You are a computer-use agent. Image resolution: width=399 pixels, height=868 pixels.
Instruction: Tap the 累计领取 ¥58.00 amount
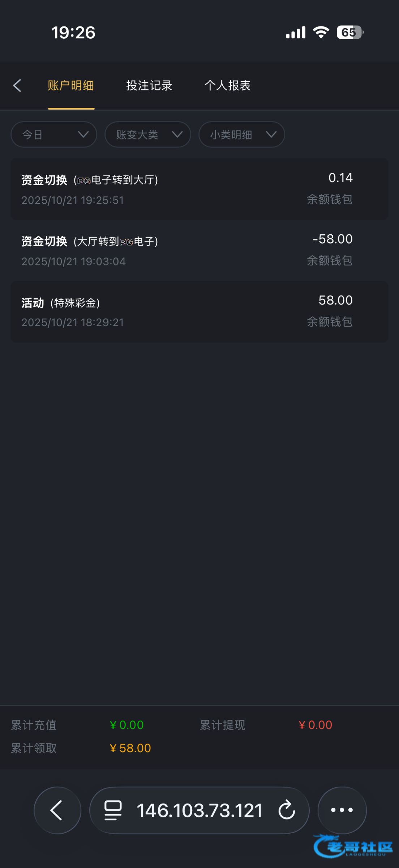tap(130, 748)
